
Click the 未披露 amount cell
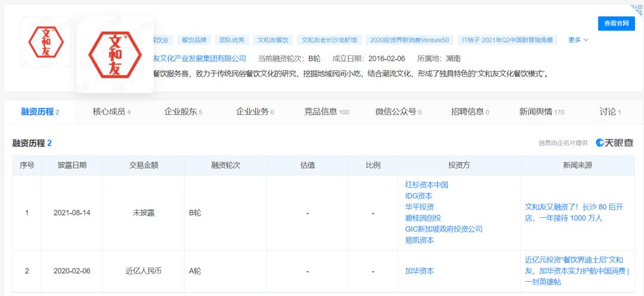143,214
